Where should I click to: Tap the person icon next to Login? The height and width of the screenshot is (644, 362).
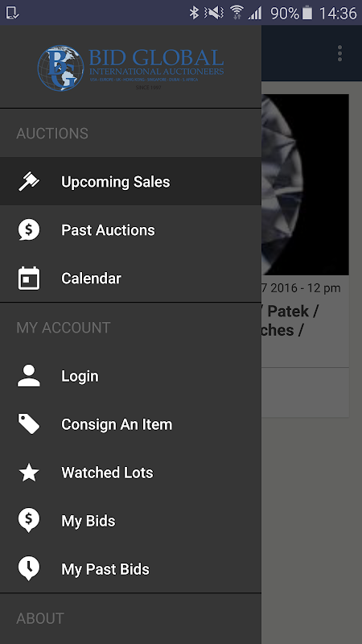coord(29,375)
